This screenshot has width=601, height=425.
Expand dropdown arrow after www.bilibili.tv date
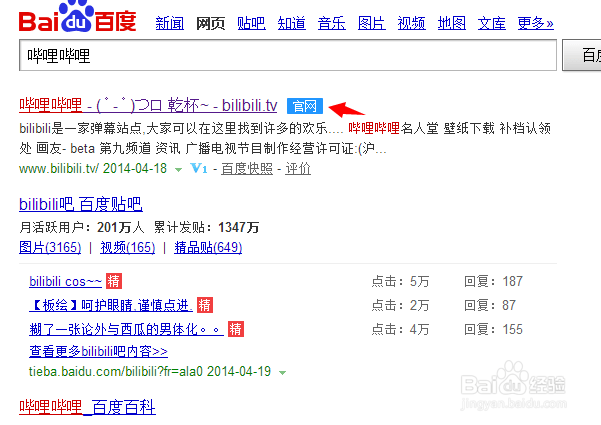coord(178,169)
